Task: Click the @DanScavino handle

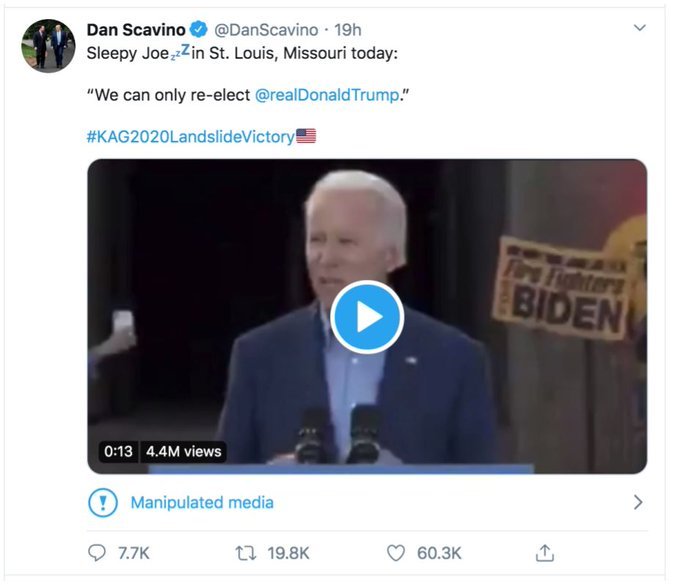Action: (266, 30)
